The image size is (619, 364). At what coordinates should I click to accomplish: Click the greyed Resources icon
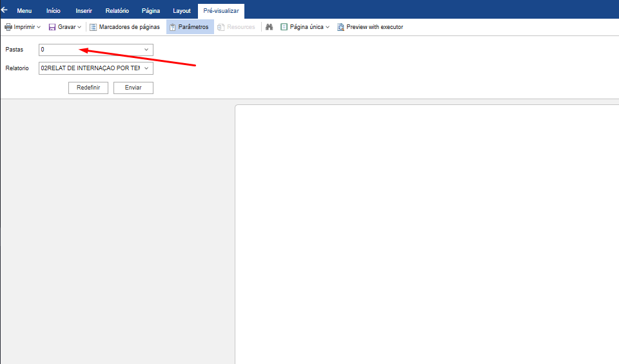click(221, 27)
